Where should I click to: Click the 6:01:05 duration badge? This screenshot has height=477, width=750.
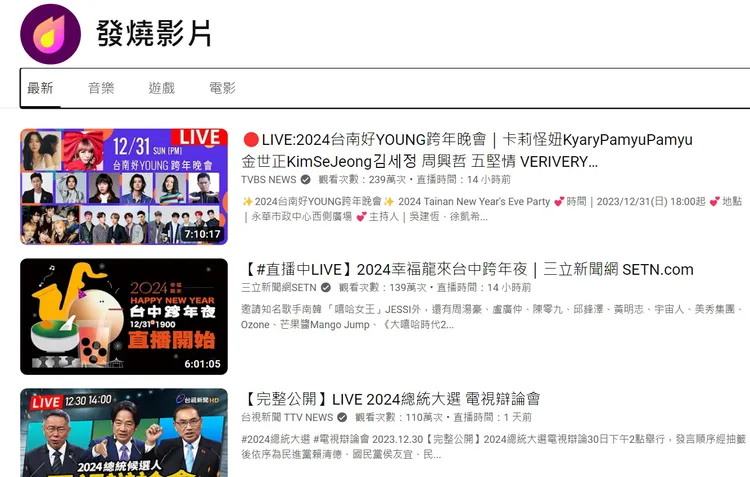202,364
